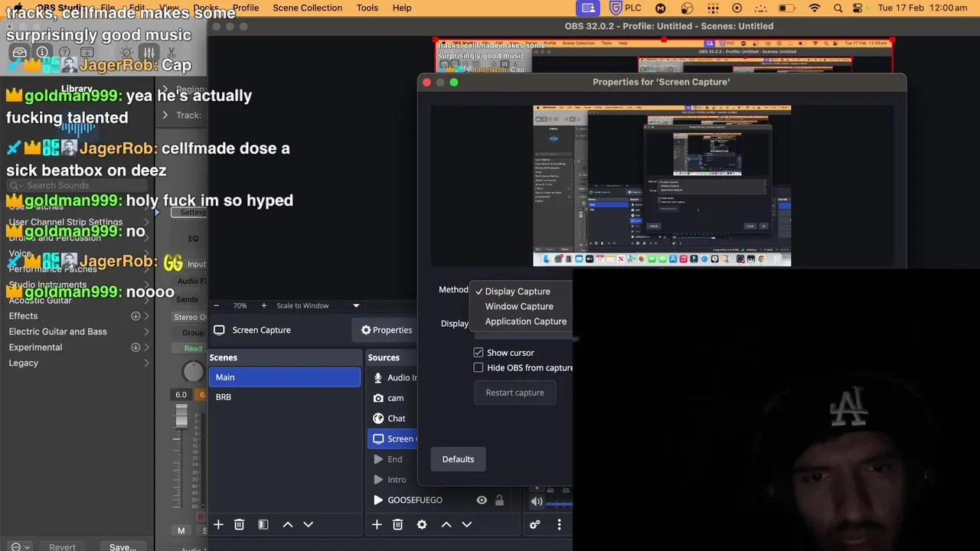Add a new source with plus icon

(377, 524)
